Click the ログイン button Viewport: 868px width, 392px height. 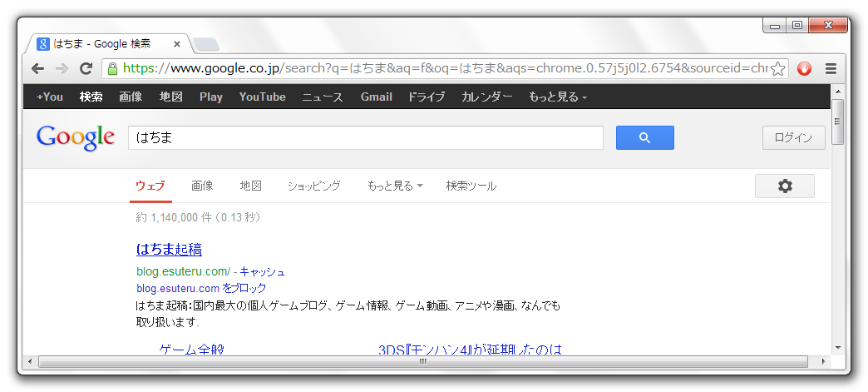click(793, 138)
